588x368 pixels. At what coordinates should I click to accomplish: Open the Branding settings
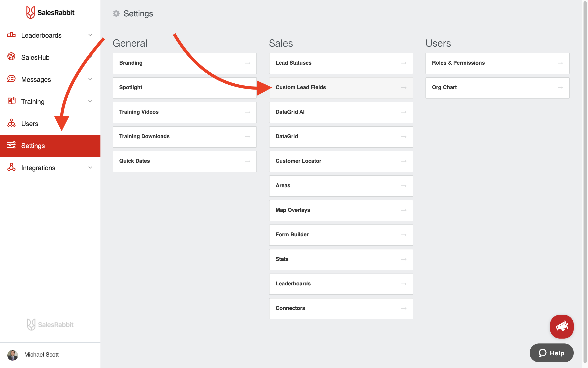[x=185, y=63]
